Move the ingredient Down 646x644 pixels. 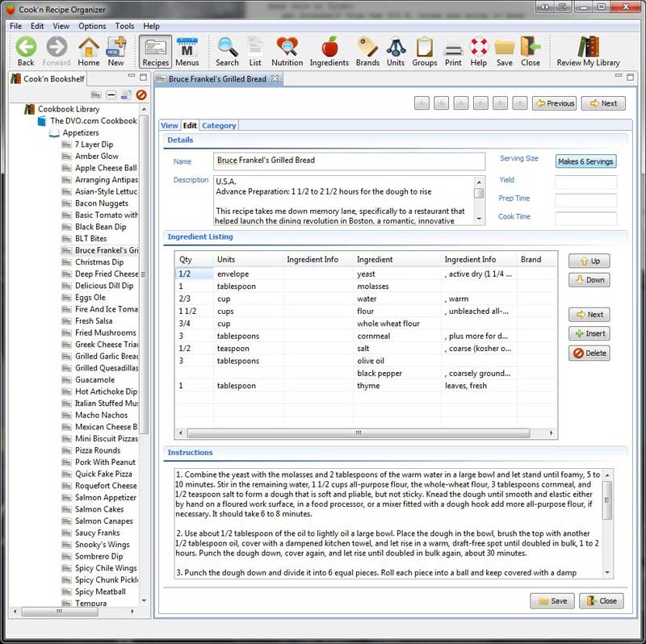pyautogui.click(x=589, y=280)
